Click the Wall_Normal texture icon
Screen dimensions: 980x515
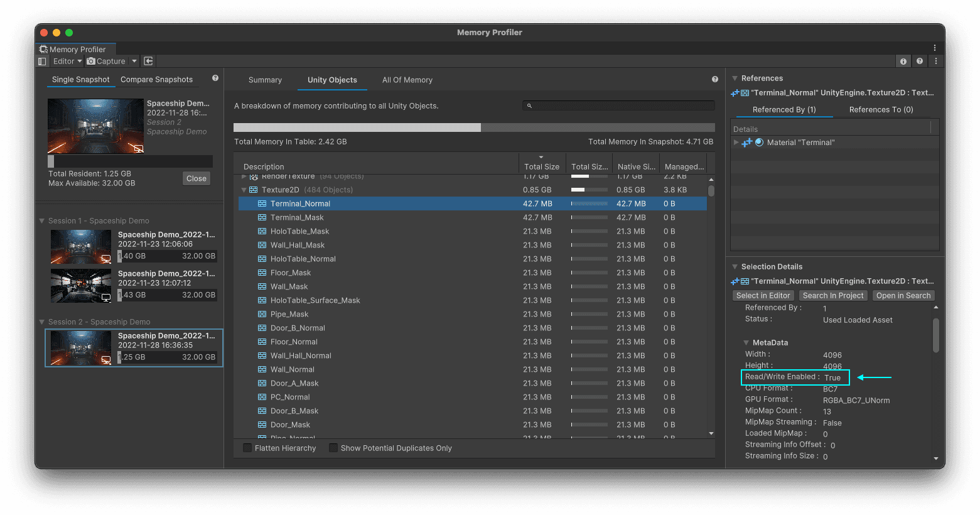coord(262,369)
